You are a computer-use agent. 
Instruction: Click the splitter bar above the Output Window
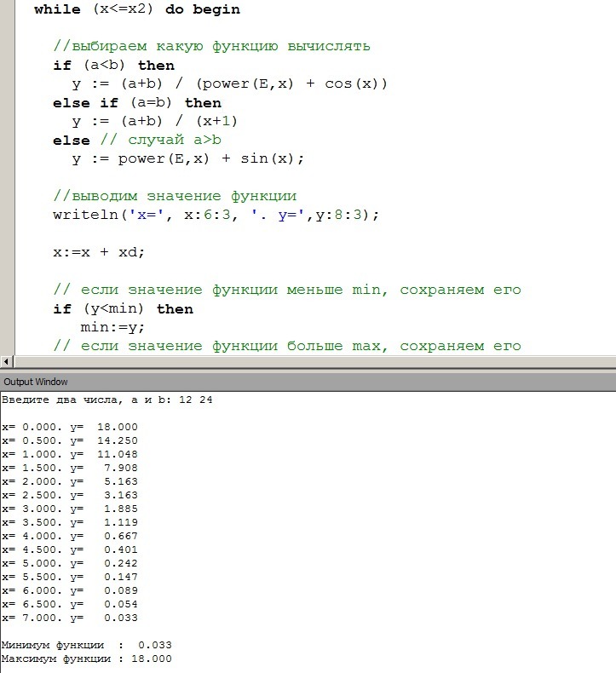[308, 371]
